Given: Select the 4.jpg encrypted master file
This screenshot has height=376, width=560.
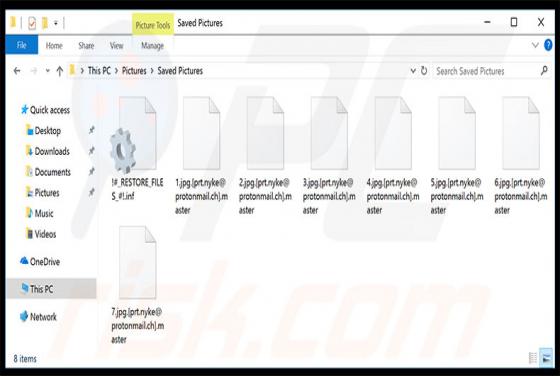Looking at the screenshot, I should click(393, 155).
